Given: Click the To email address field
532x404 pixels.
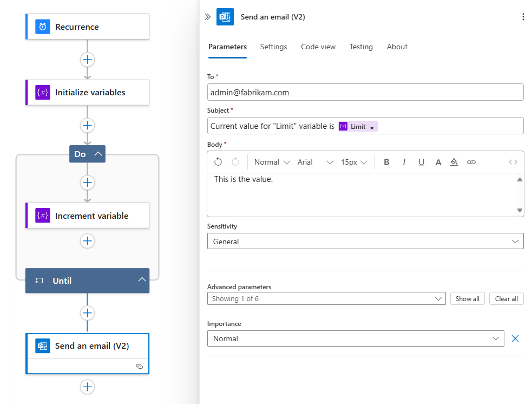Looking at the screenshot, I should click(365, 92).
